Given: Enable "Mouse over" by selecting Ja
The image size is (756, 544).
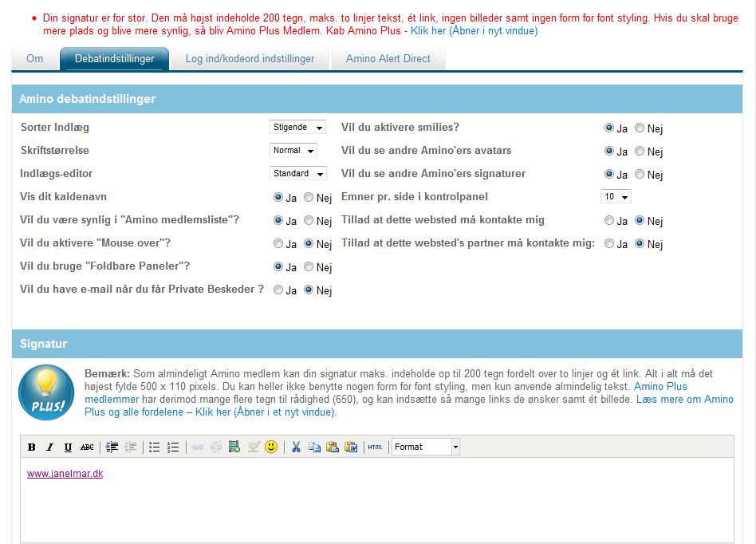Looking at the screenshot, I should coord(278,243).
